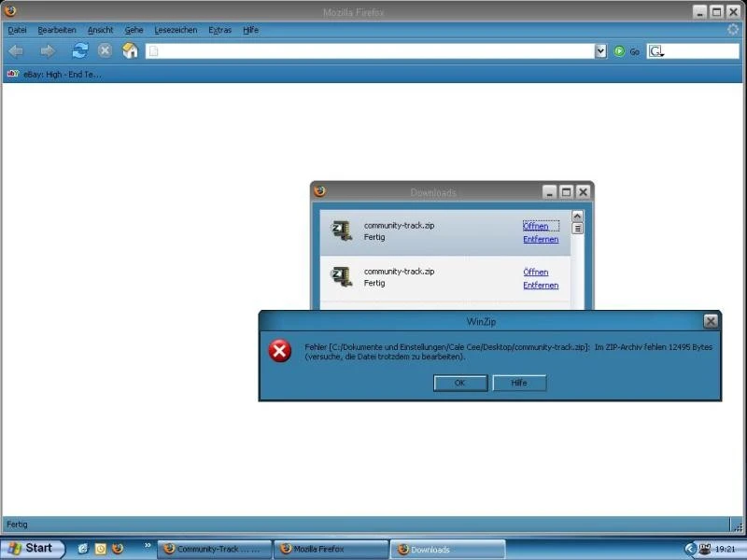The image size is (747, 560).
Task: Open the Datei menu
Action: click(x=17, y=30)
